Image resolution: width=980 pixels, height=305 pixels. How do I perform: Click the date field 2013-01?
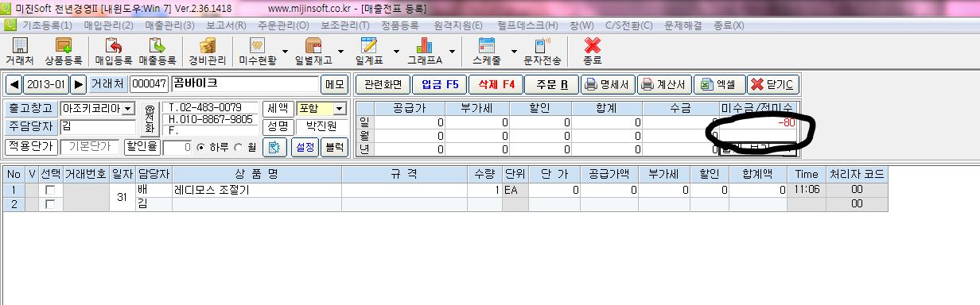point(47,84)
